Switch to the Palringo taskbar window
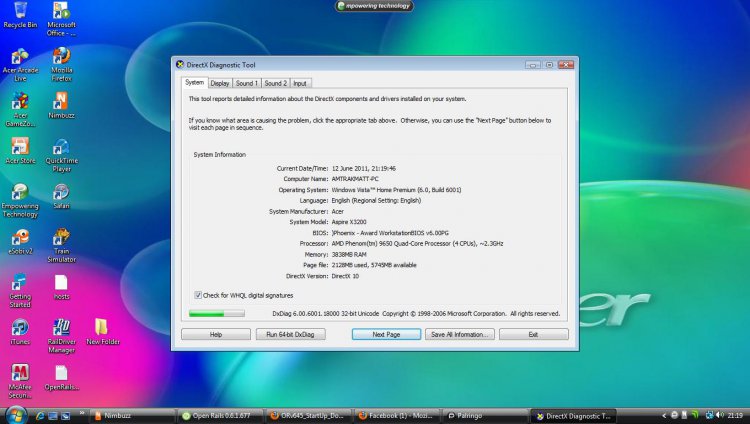750x424 pixels. click(485, 416)
